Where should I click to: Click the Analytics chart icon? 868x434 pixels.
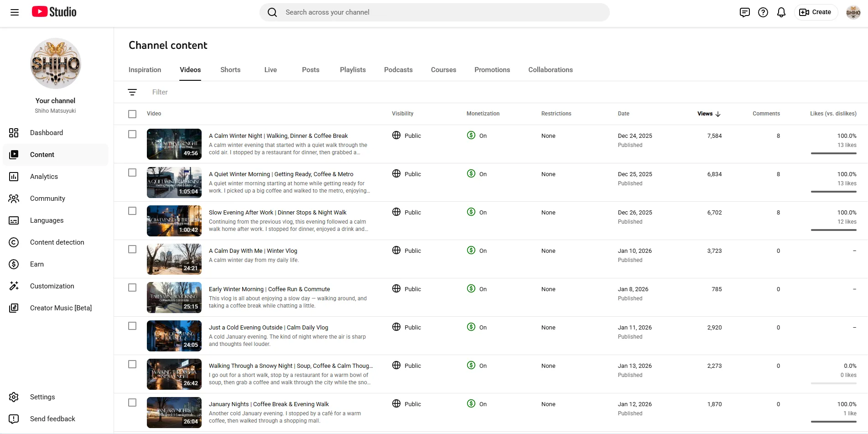pos(14,177)
